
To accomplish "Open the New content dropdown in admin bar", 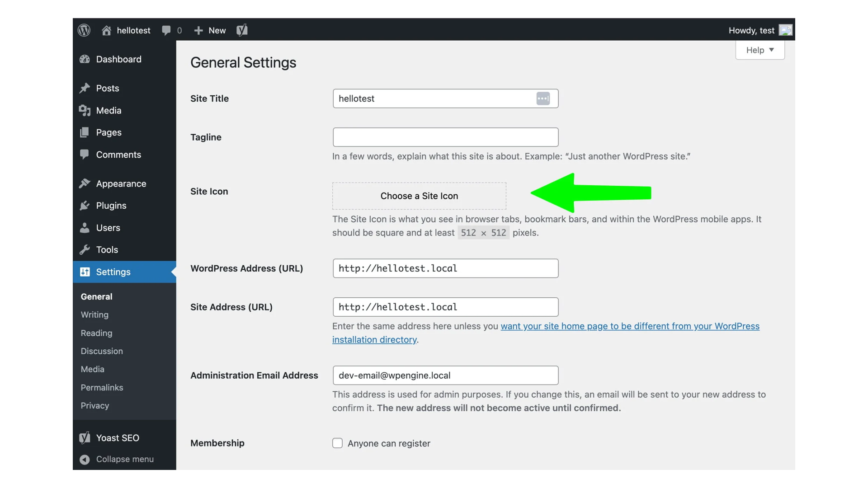I will tap(210, 30).
